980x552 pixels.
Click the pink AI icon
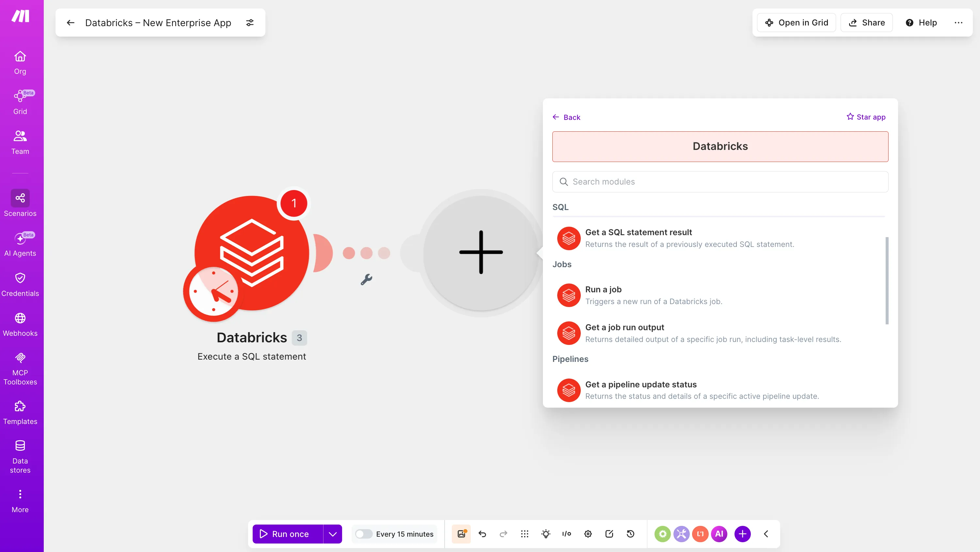pyautogui.click(x=719, y=534)
